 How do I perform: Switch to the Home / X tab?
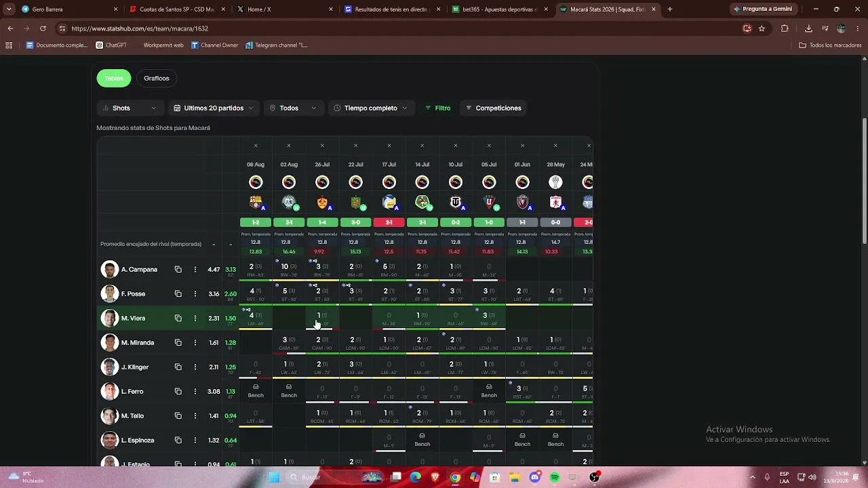coord(284,9)
